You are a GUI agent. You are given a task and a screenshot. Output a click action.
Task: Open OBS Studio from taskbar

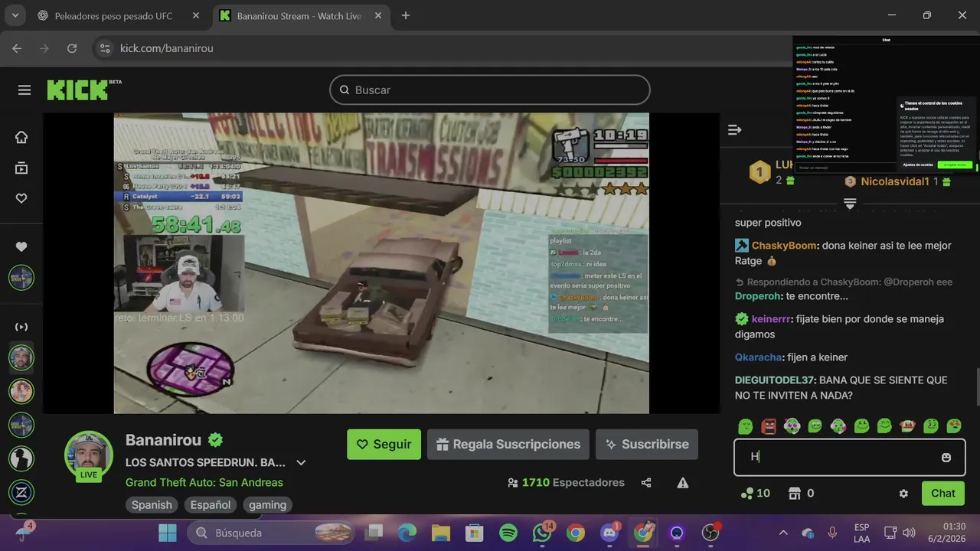click(711, 533)
